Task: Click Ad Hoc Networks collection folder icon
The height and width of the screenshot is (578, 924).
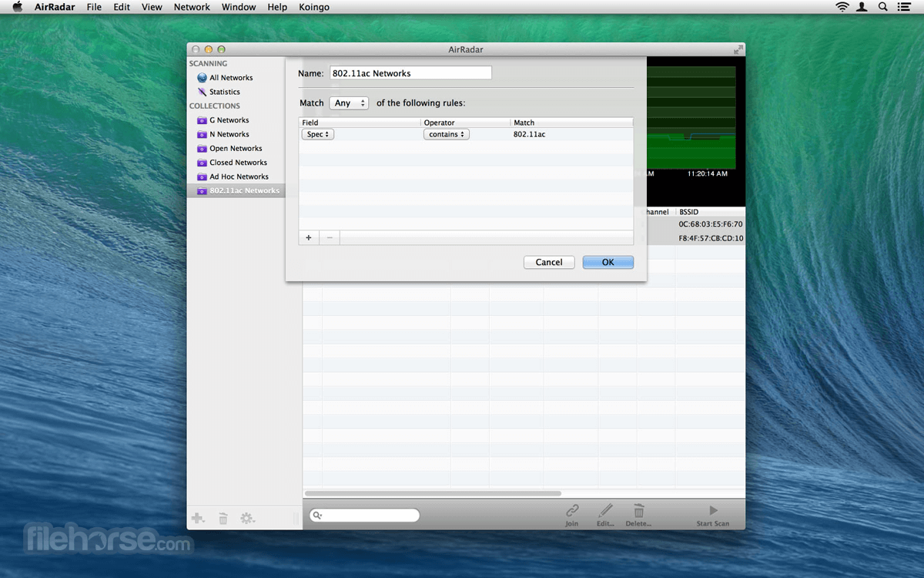Action: 202,176
